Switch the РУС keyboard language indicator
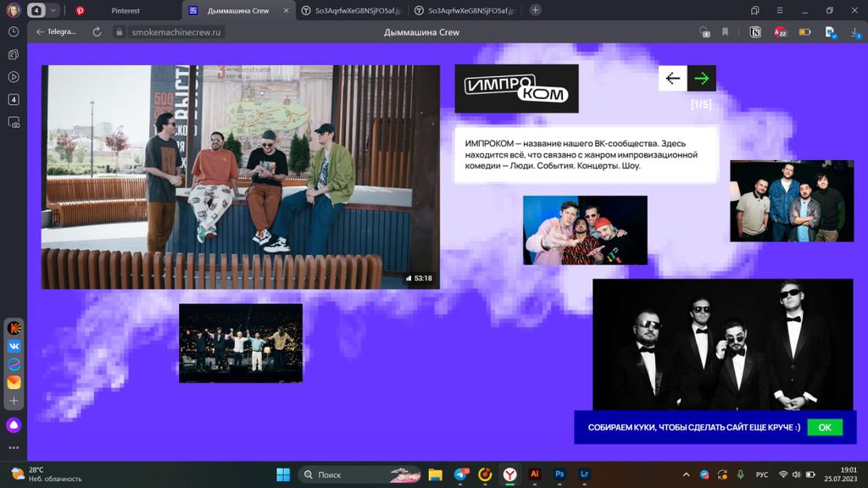This screenshot has height=488, width=868. (762, 474)
